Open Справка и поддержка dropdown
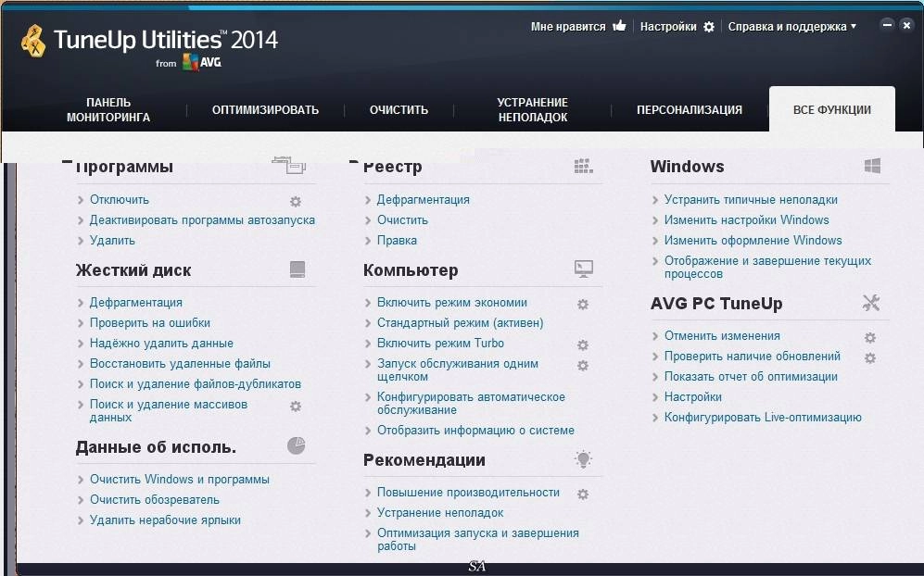 tap(792, 27)
